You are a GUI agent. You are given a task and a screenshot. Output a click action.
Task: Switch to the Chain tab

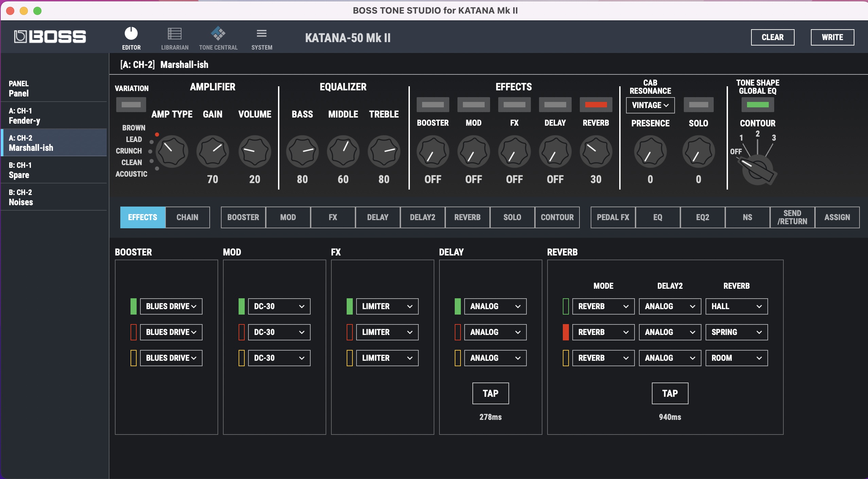point(187,217)
